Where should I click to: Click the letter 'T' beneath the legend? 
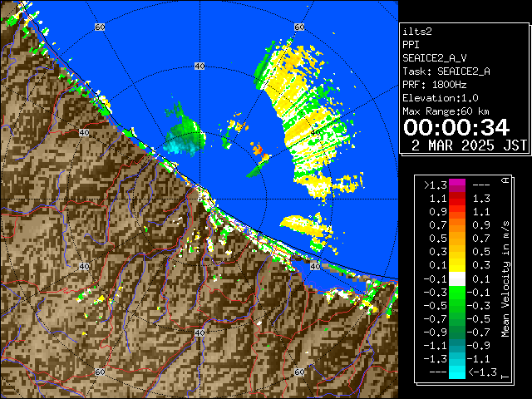pyautogui.click(x=505, y=377)
